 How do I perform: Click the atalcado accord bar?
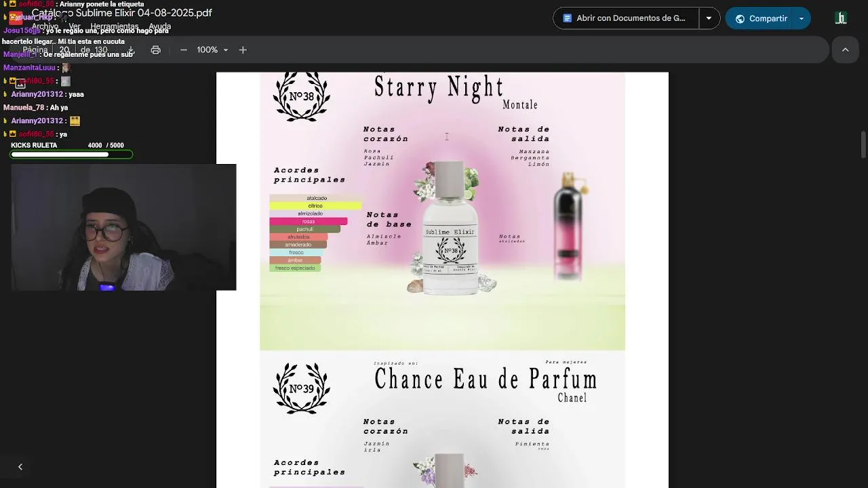tap(317, 198)
